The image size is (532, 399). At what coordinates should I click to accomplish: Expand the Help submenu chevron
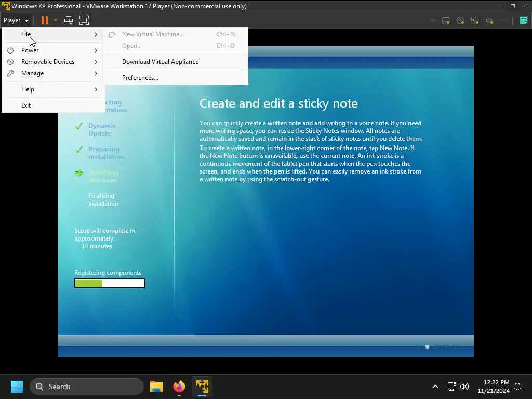[x=96, y=89]
